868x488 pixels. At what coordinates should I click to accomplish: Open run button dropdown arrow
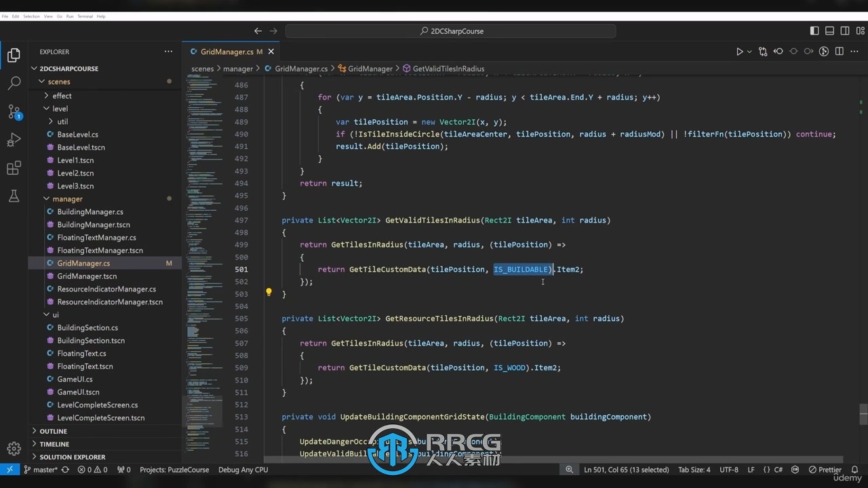[x=749, y=52]
